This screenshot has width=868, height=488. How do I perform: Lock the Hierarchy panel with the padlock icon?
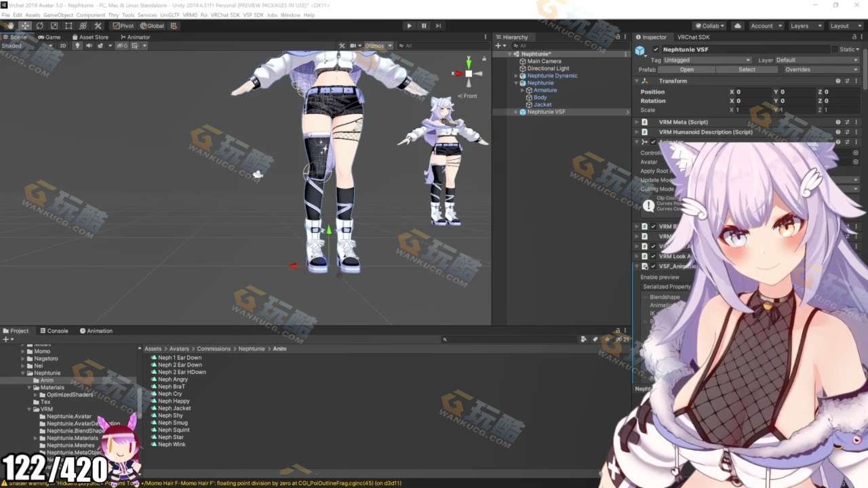tap(616, 37)
